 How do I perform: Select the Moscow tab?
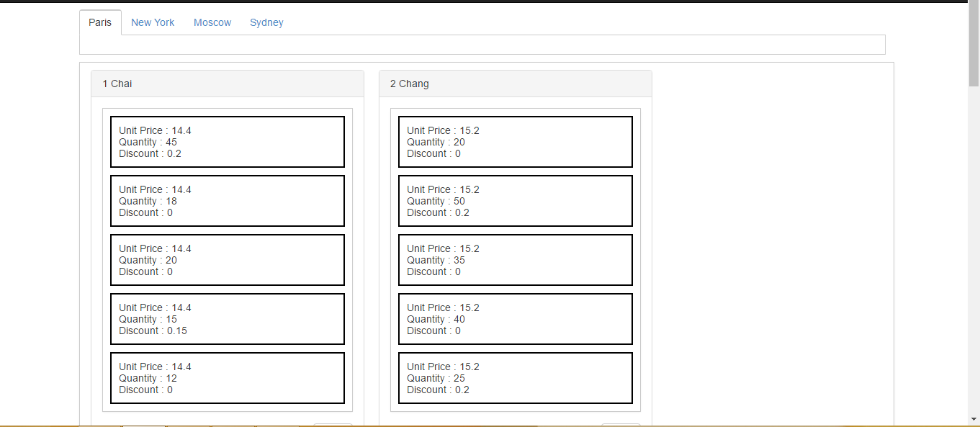tap(212, 22)
